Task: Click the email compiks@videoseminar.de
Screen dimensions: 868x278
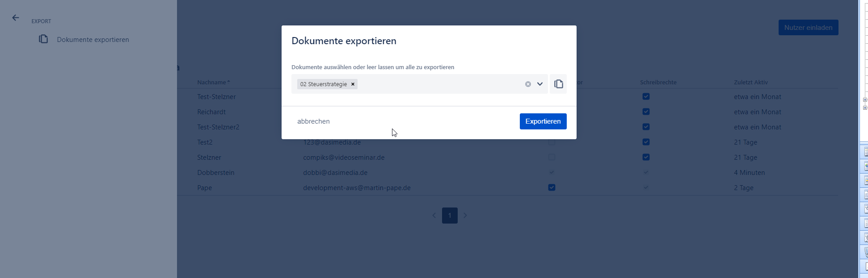Action: pos(344,158)
